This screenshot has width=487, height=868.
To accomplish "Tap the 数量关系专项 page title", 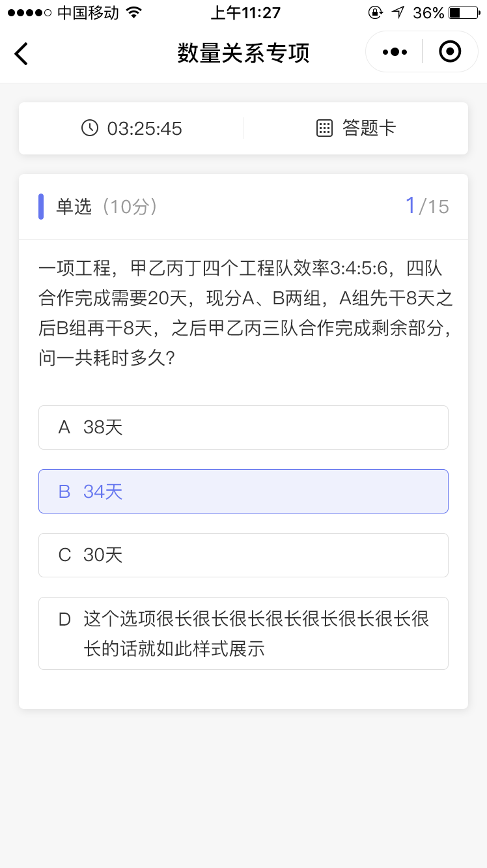I will tap(244, 53).
